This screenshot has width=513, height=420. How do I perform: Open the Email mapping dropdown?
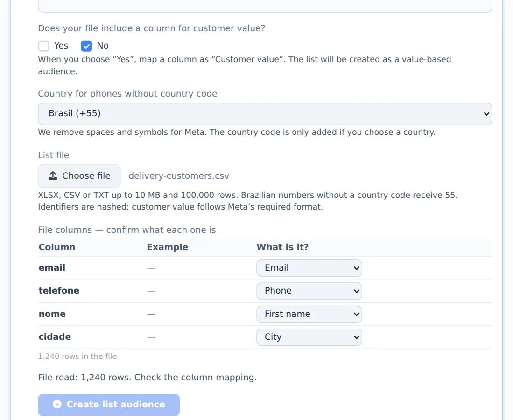(309, 268)
